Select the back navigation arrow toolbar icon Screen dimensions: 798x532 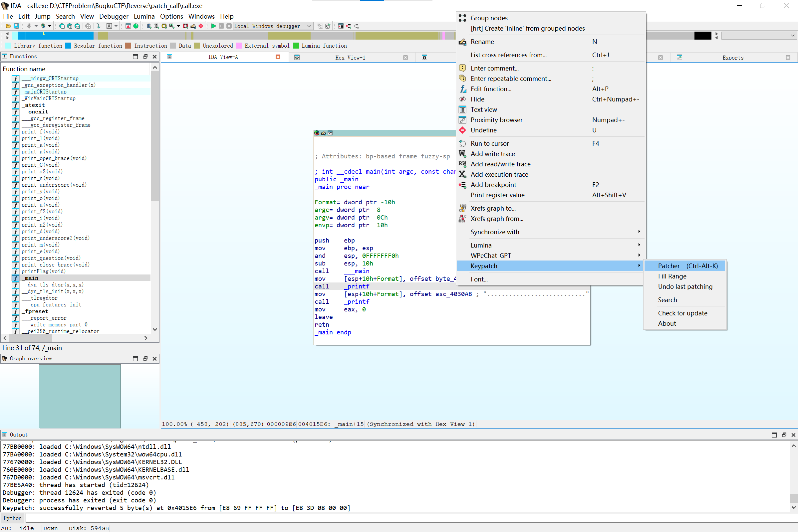click(x=29, y=26)
